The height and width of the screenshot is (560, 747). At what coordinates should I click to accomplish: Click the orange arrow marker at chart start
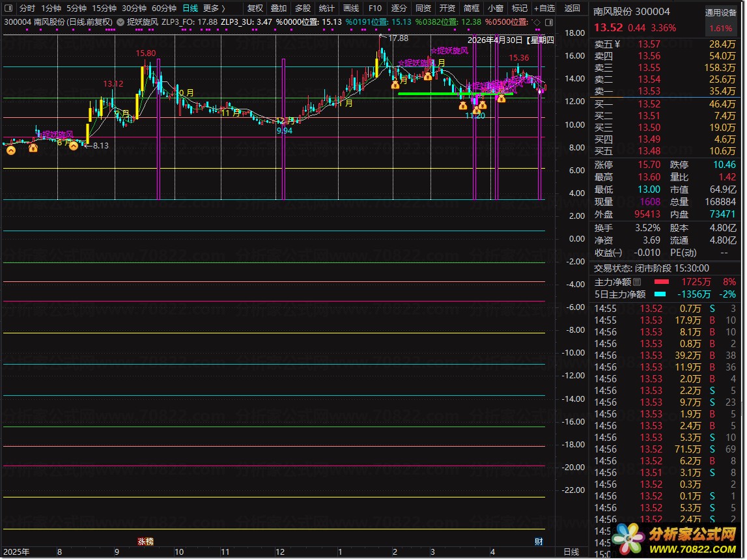11,150
